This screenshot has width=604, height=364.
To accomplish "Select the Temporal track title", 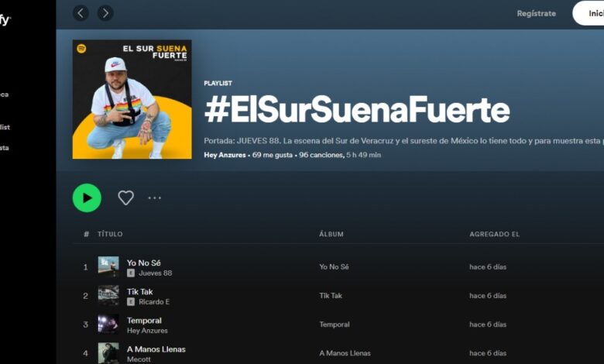I will [144, 321].
